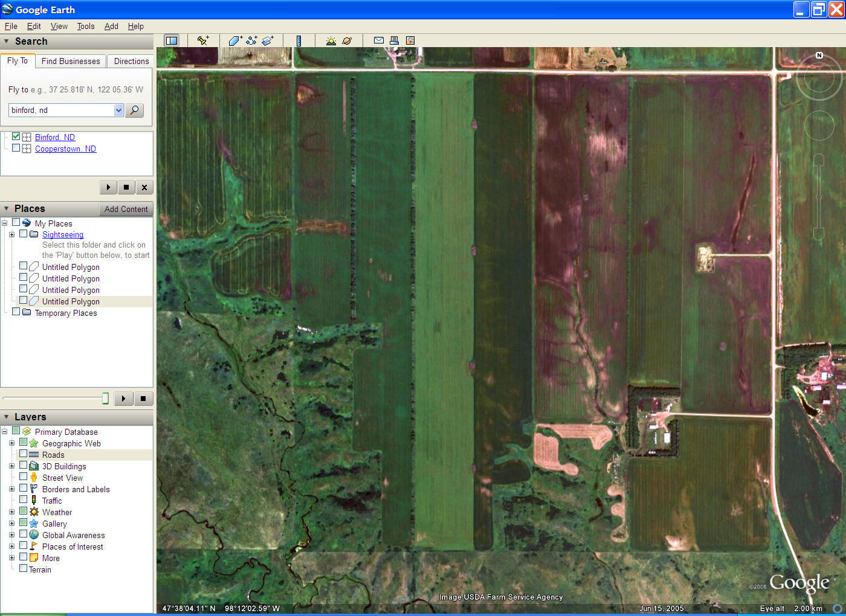
Task: Expand the Geographic Web layer group
Action: coord(11,443)
